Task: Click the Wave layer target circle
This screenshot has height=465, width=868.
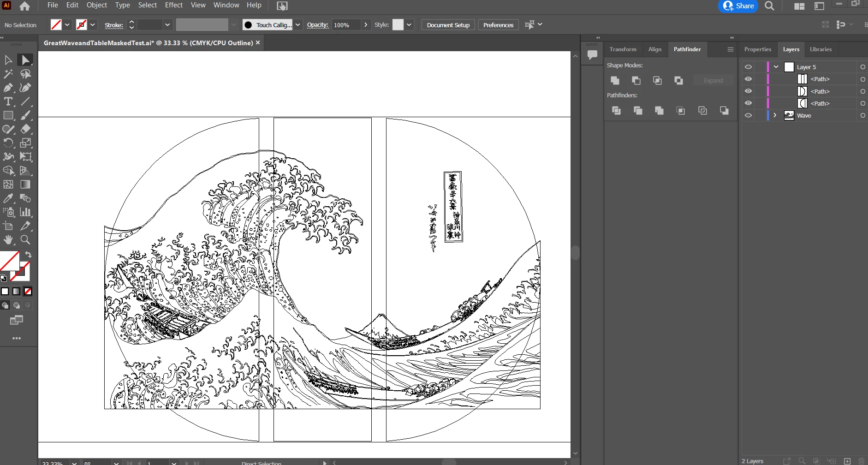Action: (862, 115)
